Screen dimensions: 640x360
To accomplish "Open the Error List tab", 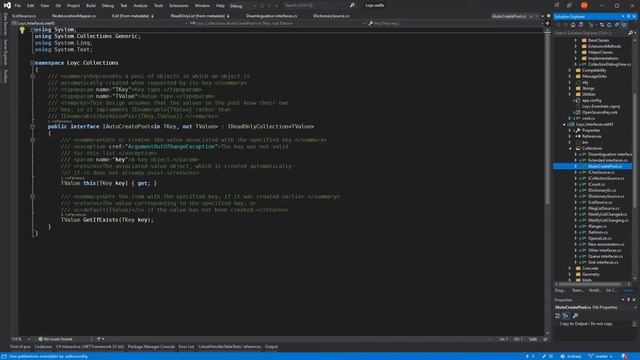I will click(x=186, y=347).
